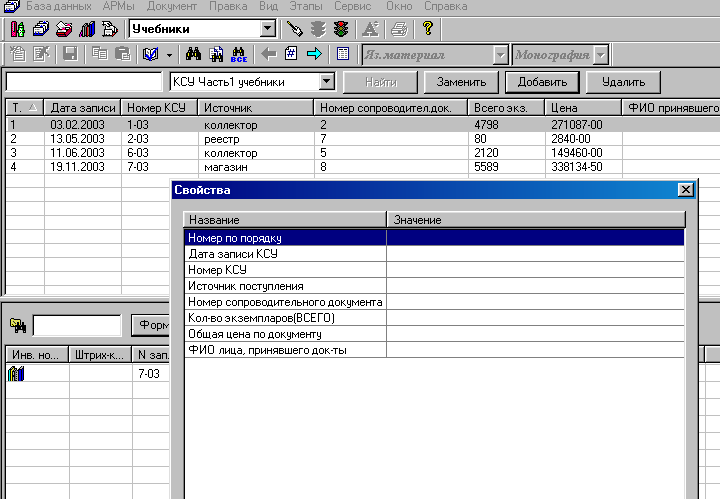The height and width of the screenshot is (499, 720).
Task: Click the lower search input field
Action: point(77,325)
